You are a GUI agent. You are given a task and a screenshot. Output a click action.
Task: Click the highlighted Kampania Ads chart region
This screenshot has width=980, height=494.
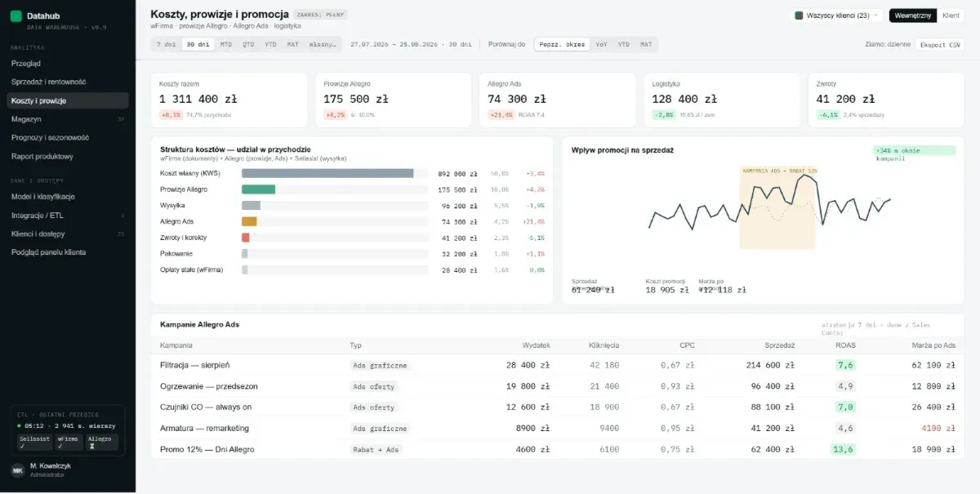777,207
